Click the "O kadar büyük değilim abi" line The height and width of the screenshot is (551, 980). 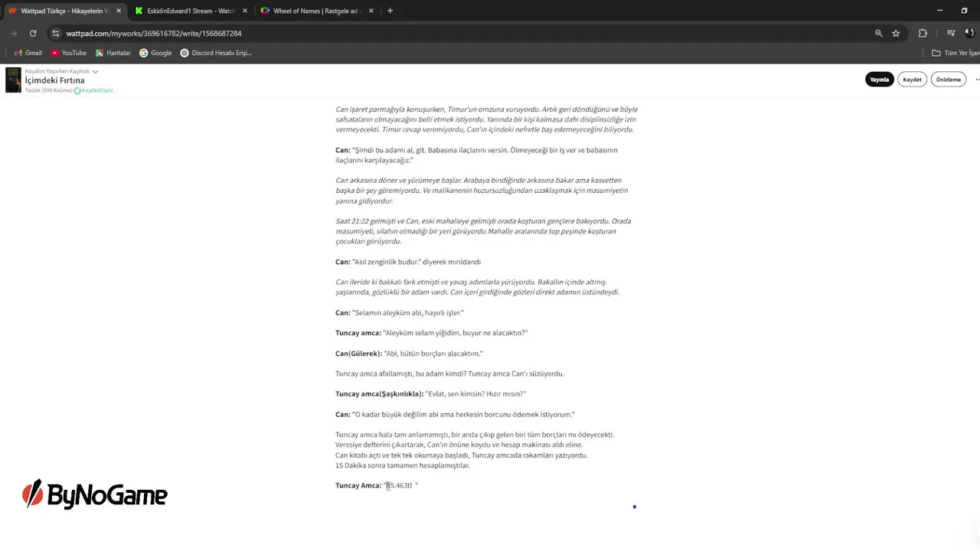click(455, 414)
